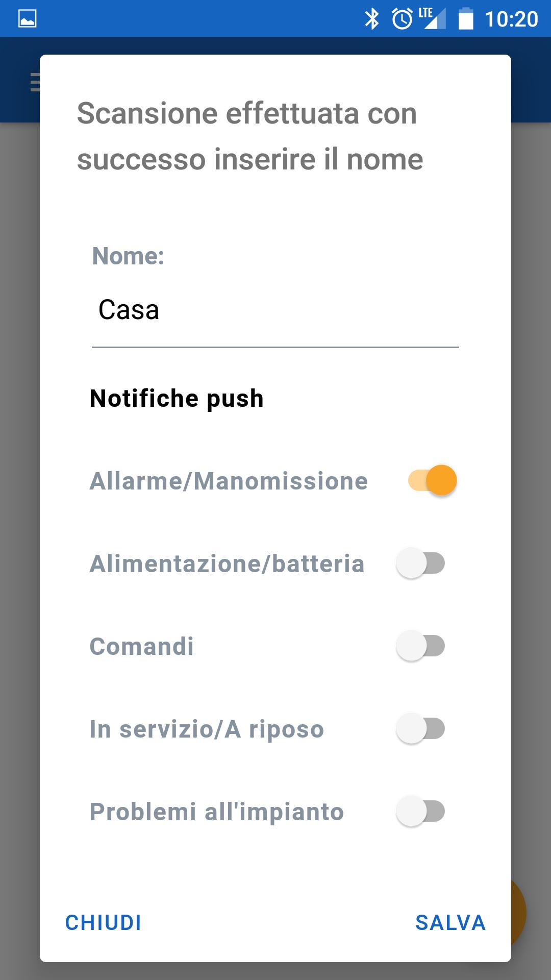
Task: Tap the Bluetooth status bar icon
Action: 372,19
